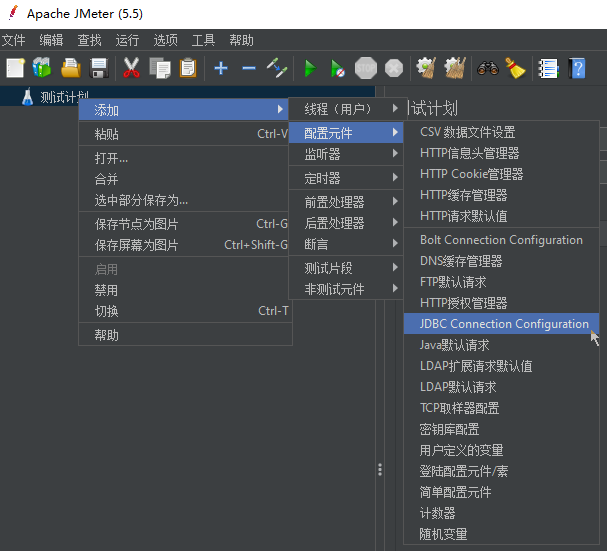The image size is (607, 551).
Task: Expand the 监听器 submenu
Action: tap(346, 154)
